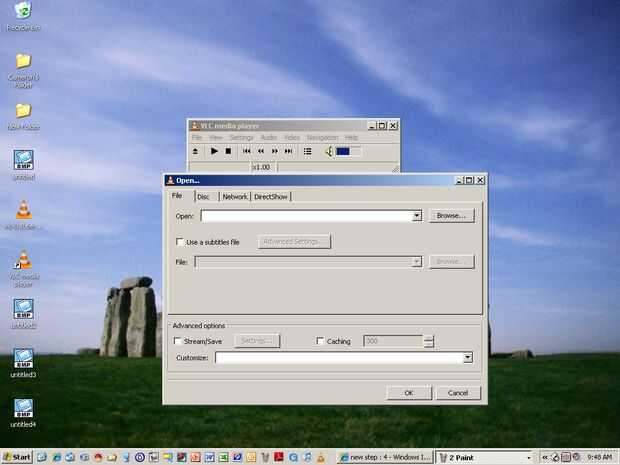This screenshot has height=465, width=620.
Task: Click the Excel quick launch icon in the taskbar
Action: [x=223, y=457]
